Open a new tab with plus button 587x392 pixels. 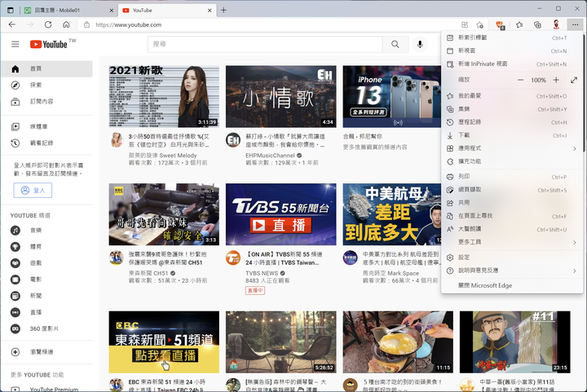coord(223,10)
